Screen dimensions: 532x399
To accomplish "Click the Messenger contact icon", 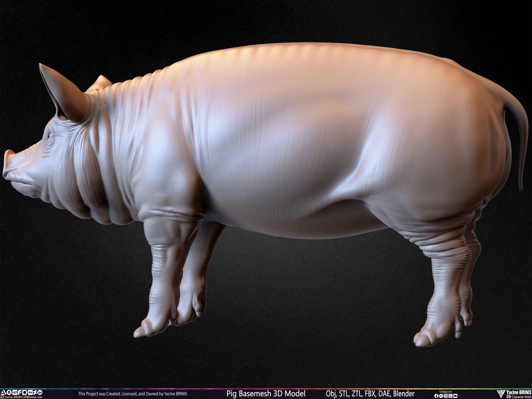I will click(x=441, y=396).
